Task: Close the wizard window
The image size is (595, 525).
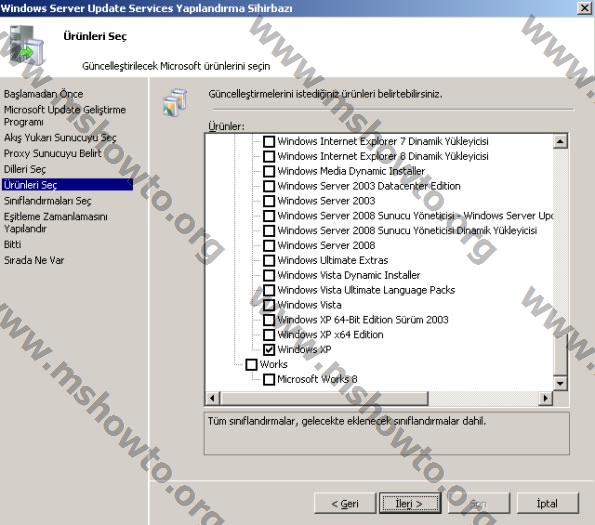Action: [x=584, y=8]
